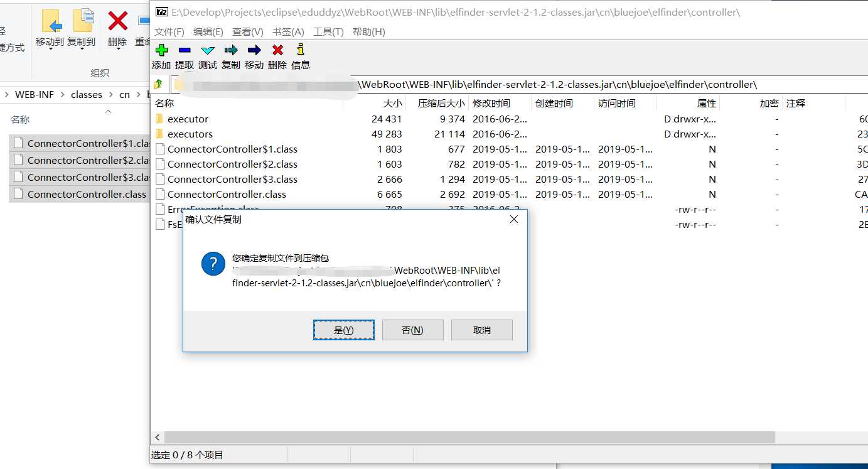This screenshot has height=469, width=868.
Task: Click the size value 6 665
Action: coord(389,194)
